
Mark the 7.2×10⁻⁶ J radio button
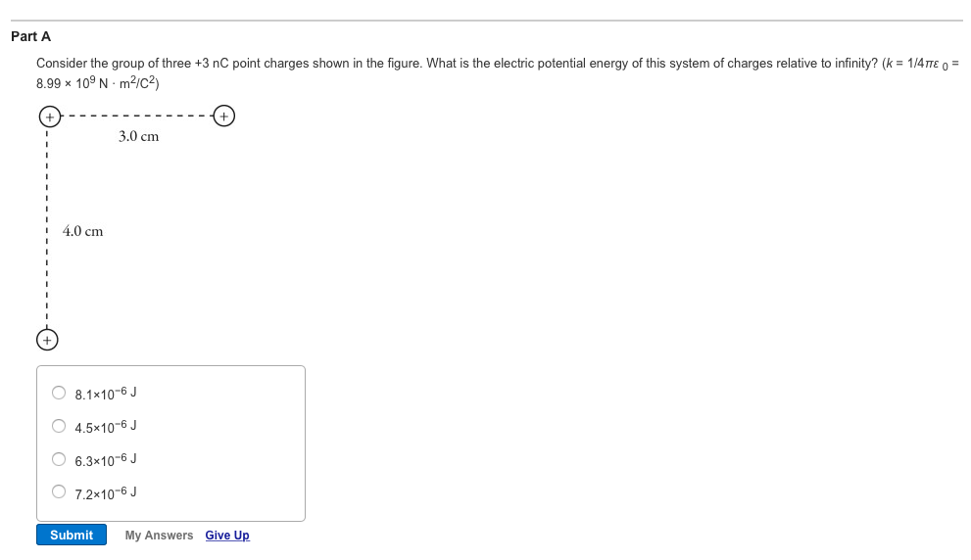pyautogui.click(x=59, y=492)
